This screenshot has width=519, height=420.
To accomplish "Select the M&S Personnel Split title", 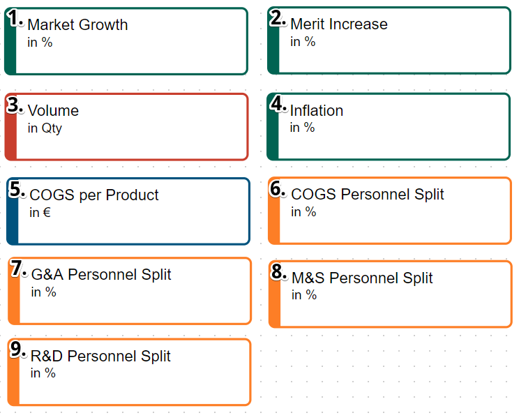I will 362,278.
